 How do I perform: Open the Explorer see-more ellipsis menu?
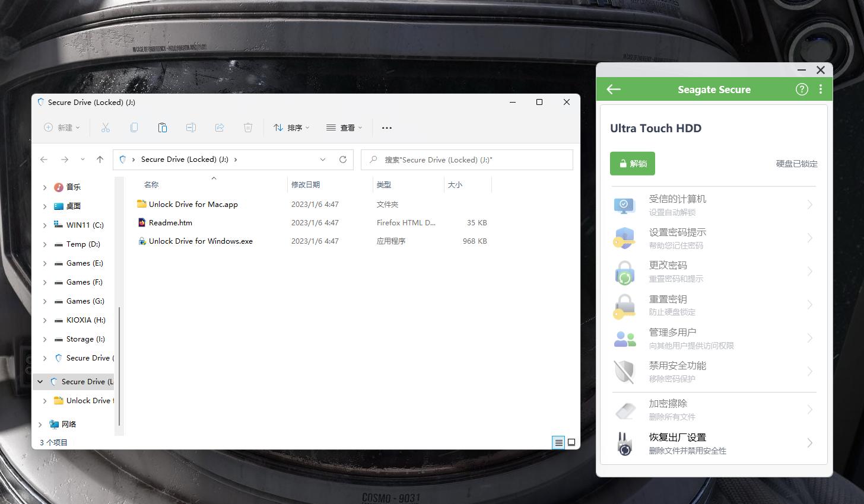click(387, 127)
